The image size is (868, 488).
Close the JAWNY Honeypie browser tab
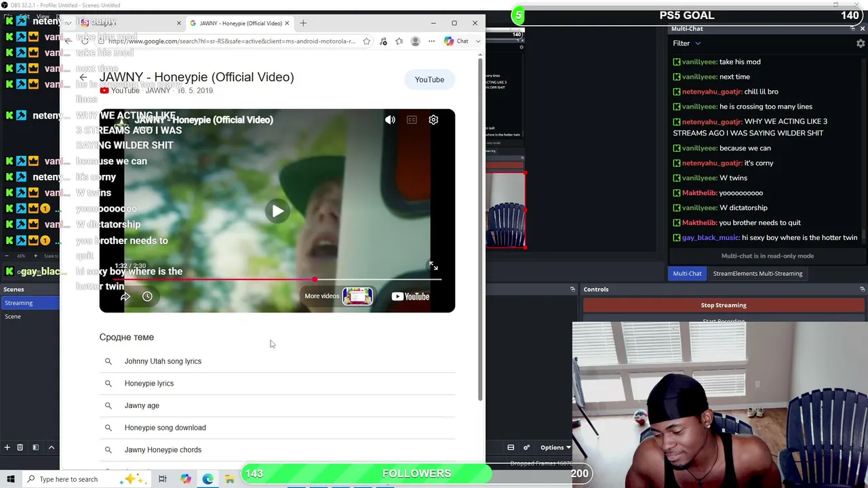coord(287,23)
